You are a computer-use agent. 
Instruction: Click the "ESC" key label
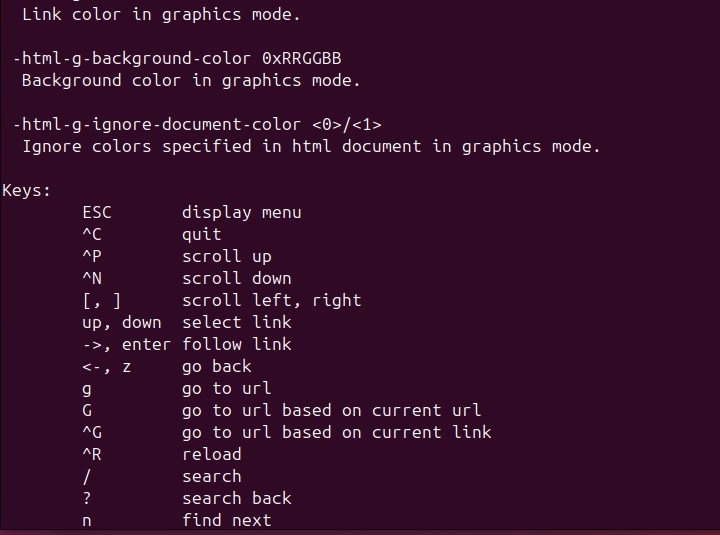pyautogui.click(x=97, y=212)
